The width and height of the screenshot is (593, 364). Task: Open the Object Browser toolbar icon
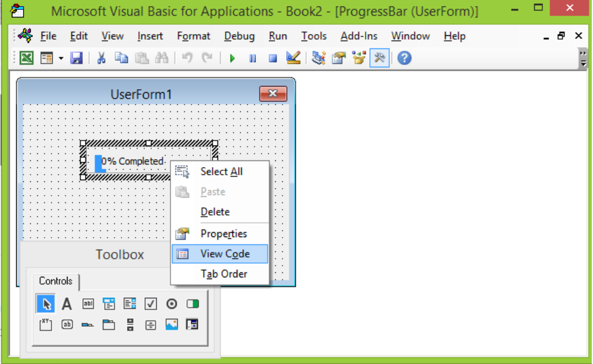click(359, 58)
